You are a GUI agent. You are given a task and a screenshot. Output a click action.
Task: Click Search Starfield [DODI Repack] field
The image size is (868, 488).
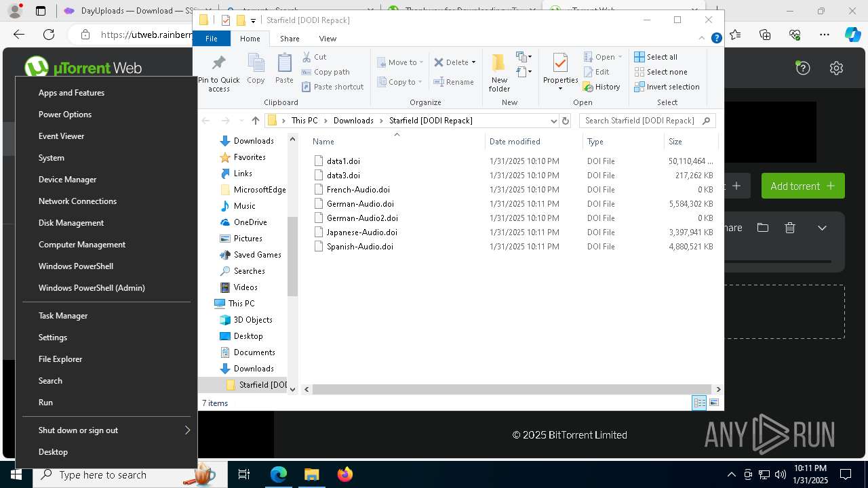click(x=647, y=121)
